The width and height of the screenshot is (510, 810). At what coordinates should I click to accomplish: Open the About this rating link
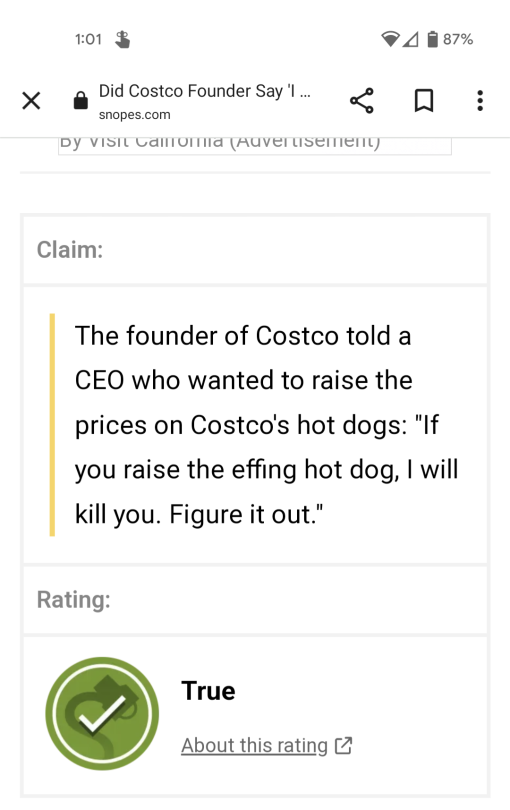coord(254,745)
